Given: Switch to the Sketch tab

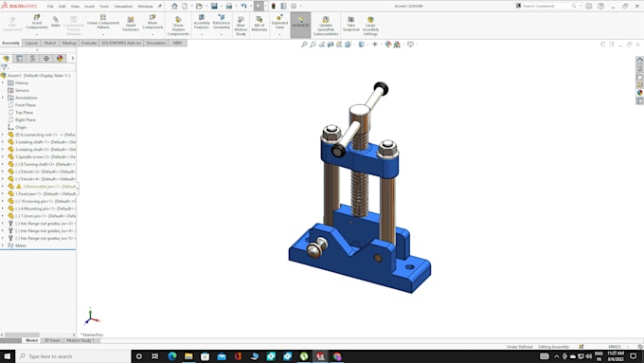Looking at the screenshot, I should tap(50, 44).
